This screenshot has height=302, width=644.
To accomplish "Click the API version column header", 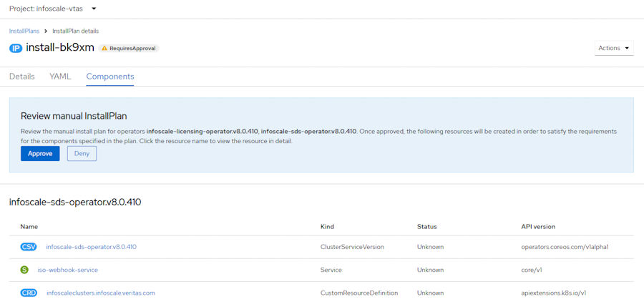I will 538,227.
